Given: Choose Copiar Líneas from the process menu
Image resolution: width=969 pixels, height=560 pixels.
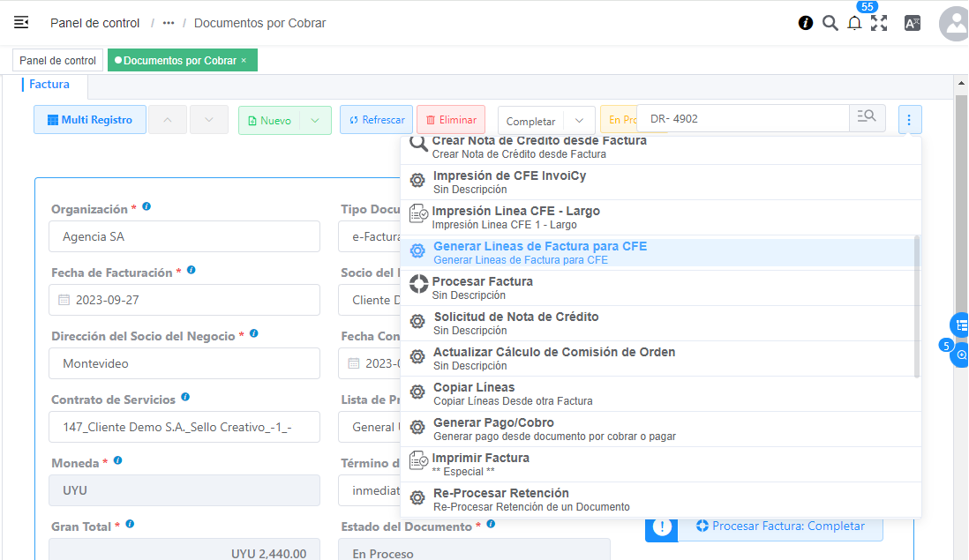Looking at the screenshot, I should [x=474, y=393].
